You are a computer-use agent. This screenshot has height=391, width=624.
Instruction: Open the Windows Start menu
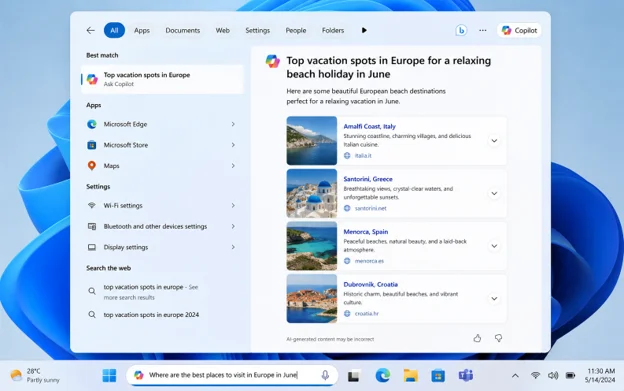[109, 375]
